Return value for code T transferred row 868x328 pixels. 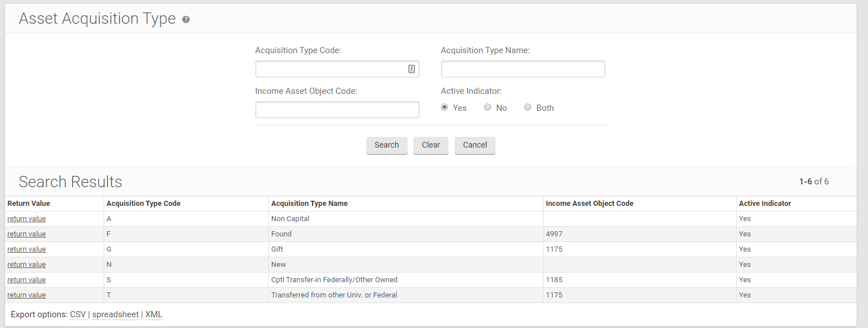(x=27, y=295)
